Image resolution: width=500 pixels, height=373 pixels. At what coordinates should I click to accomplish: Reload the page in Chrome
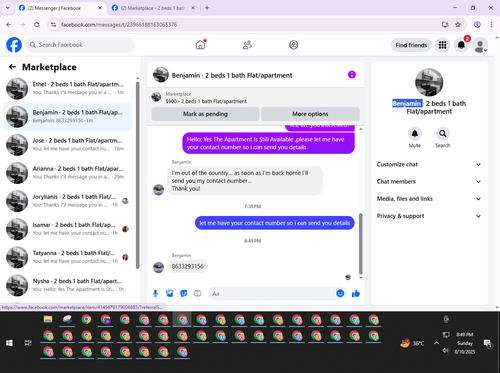[x=37, y=24]
